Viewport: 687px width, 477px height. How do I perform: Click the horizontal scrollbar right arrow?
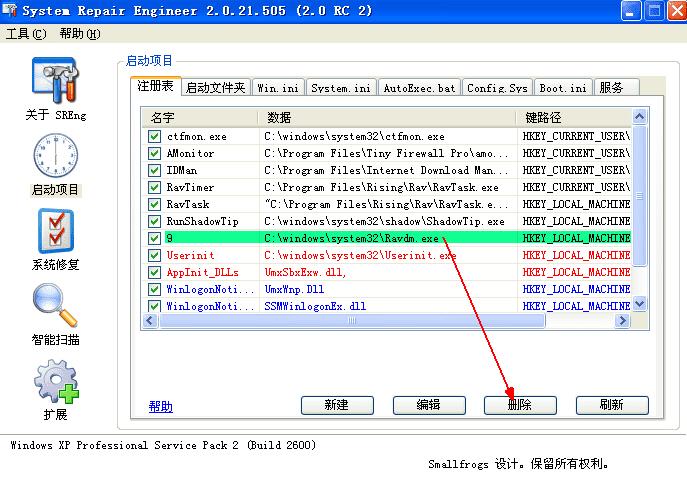coord(622,321)
